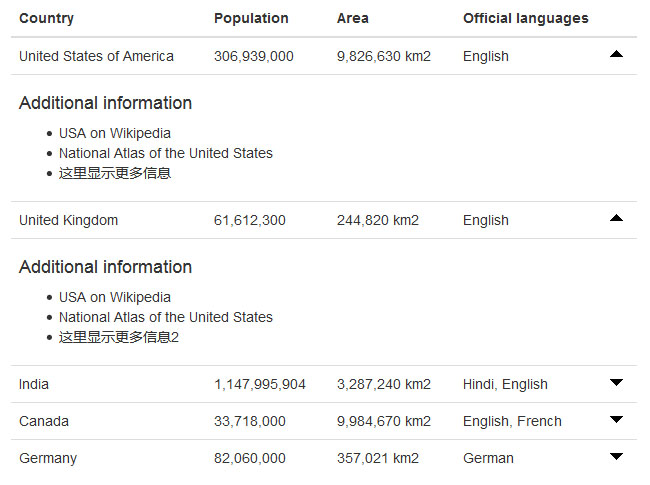Click 这里显示更多信息2 link
Screen dimensions: 650x485
(118, 337)
